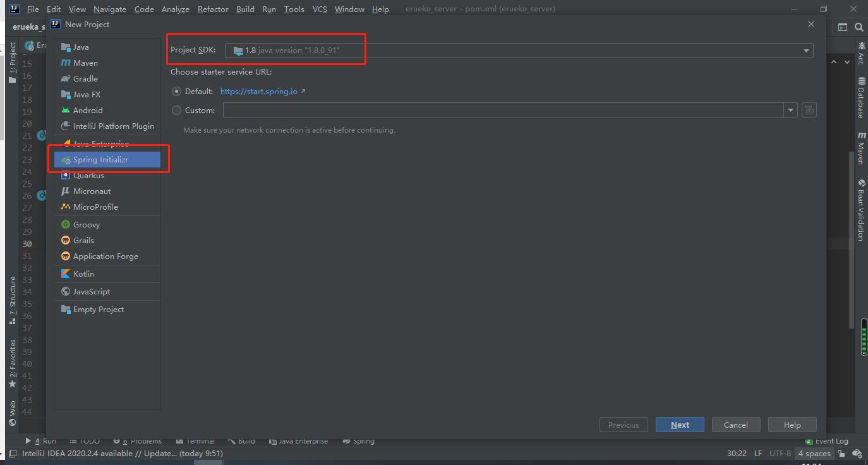Open the Run menu
This screenshot has width=868, height=465.
tap(269, 9)
